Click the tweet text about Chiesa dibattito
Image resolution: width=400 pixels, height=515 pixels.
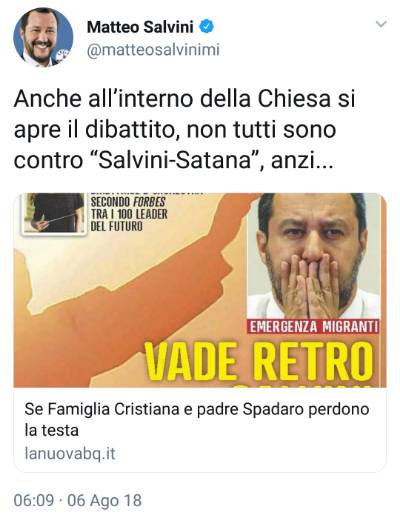(184, 130)
